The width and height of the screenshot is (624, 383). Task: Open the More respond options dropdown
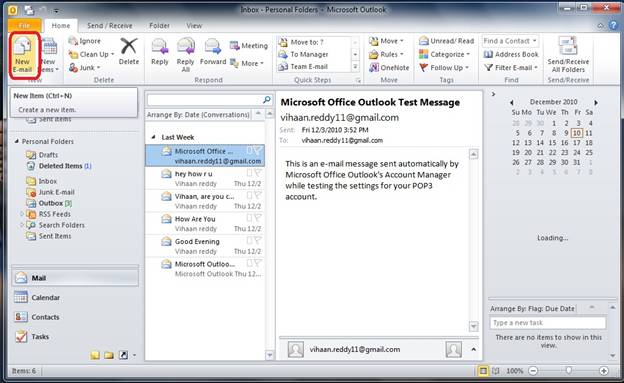pos(247,63)
